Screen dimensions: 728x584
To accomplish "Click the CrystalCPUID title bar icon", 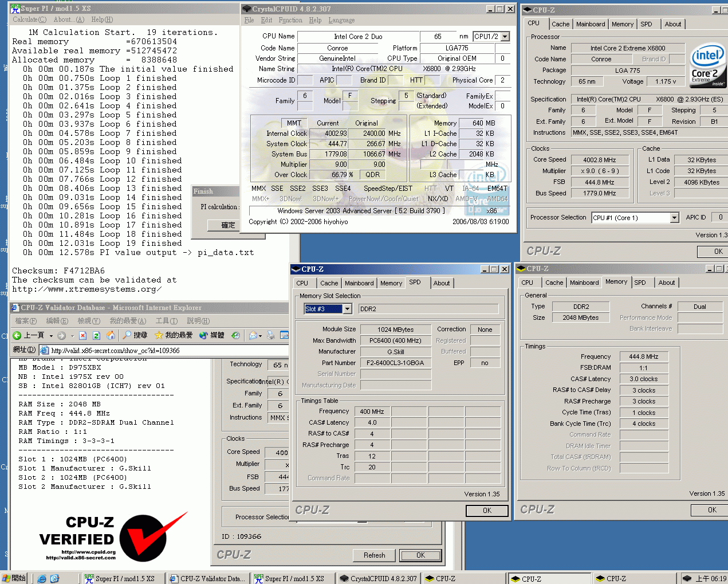I will 247,9.
